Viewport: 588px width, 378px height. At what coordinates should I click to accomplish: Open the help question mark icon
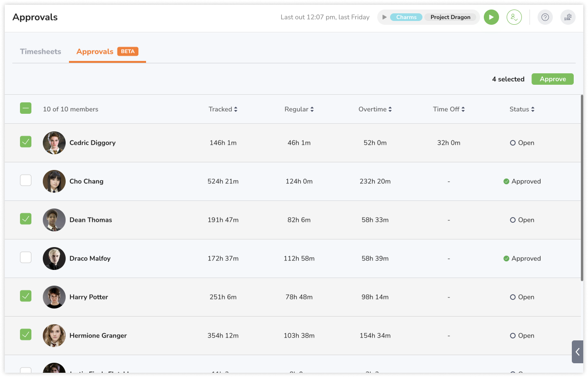(545, 17)
